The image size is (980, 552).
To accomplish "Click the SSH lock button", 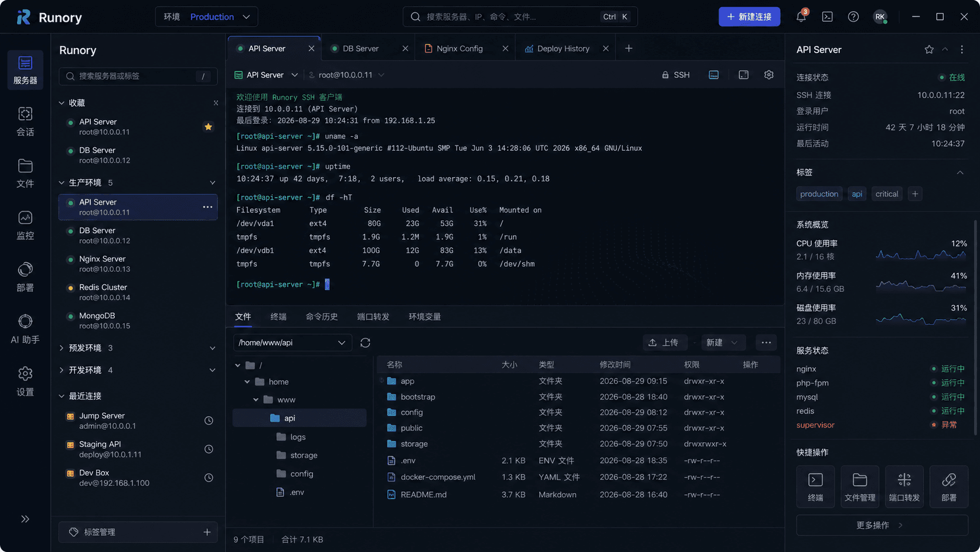I will pyautogui.click(x=676, y=75).
